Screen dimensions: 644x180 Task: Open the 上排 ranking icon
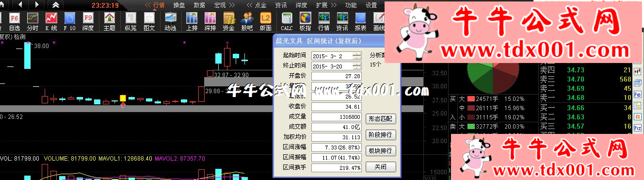pyautogui.click(x=192, y=21)
